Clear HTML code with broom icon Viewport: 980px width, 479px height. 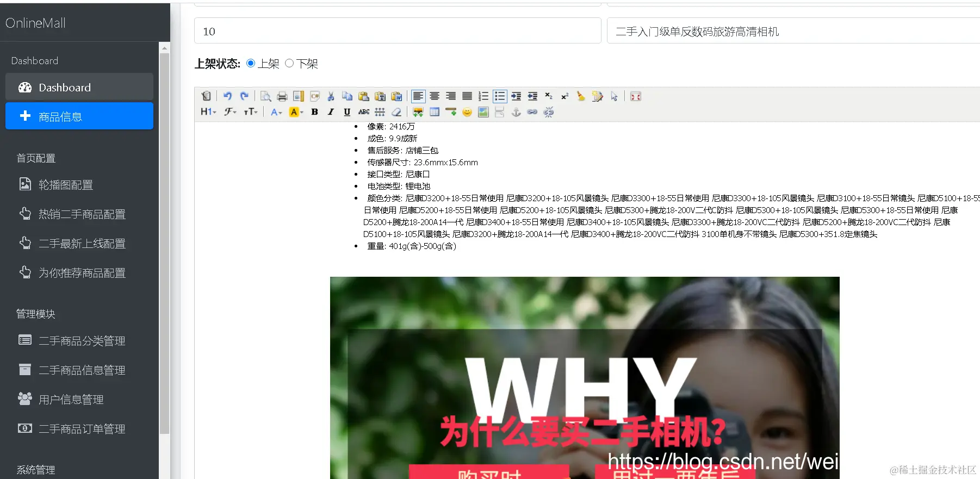(581, 96)
